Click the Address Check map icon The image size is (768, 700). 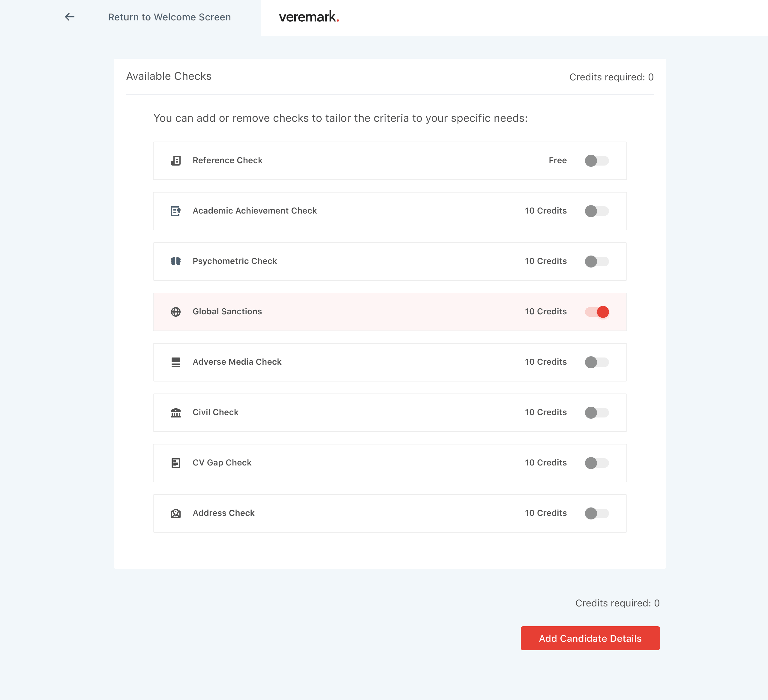(x=175, y=513)
